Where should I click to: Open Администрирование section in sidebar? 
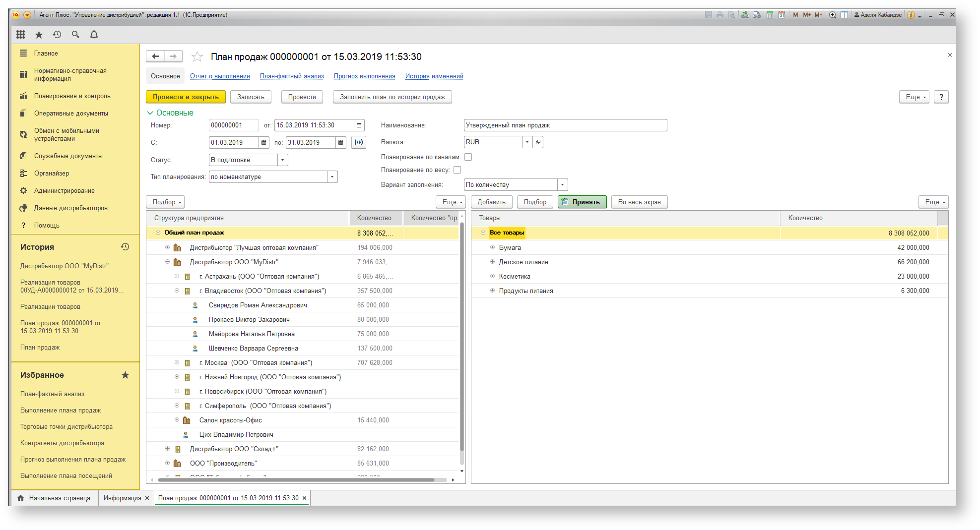pos(65,190)
